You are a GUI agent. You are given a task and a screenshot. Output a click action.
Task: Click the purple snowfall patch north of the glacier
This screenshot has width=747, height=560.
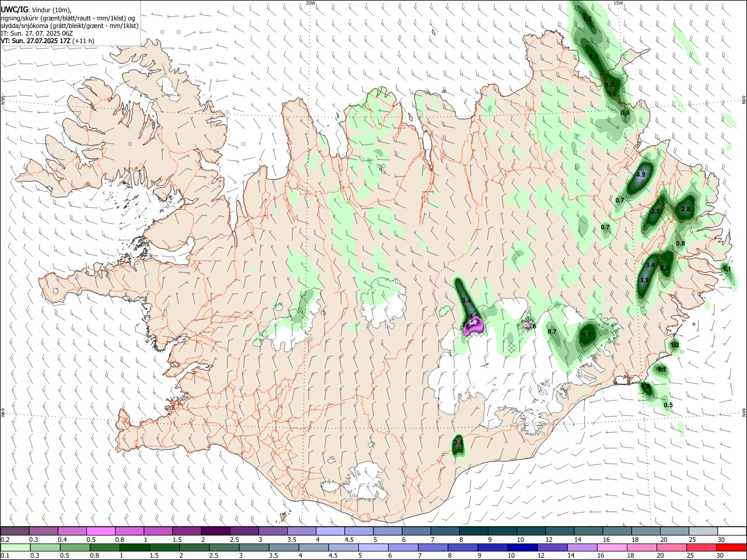(x=473, y=327)
